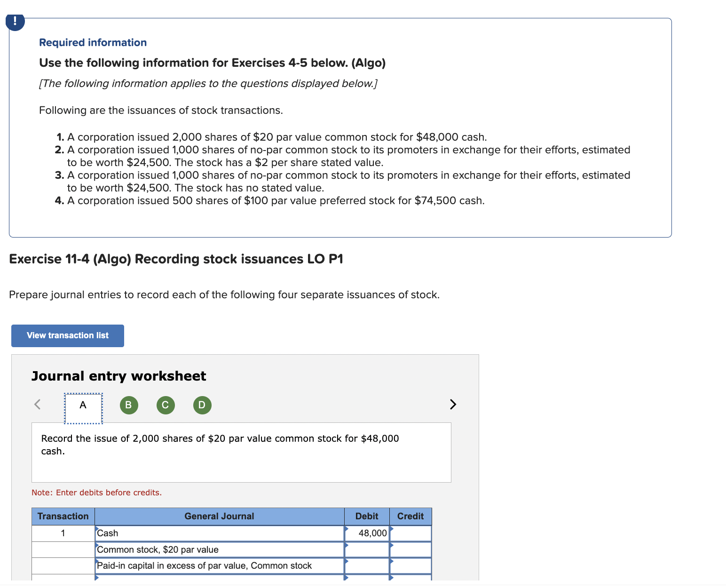Switch to journal entry tab C
Screen dimensions: 726x588
point(166,405)
